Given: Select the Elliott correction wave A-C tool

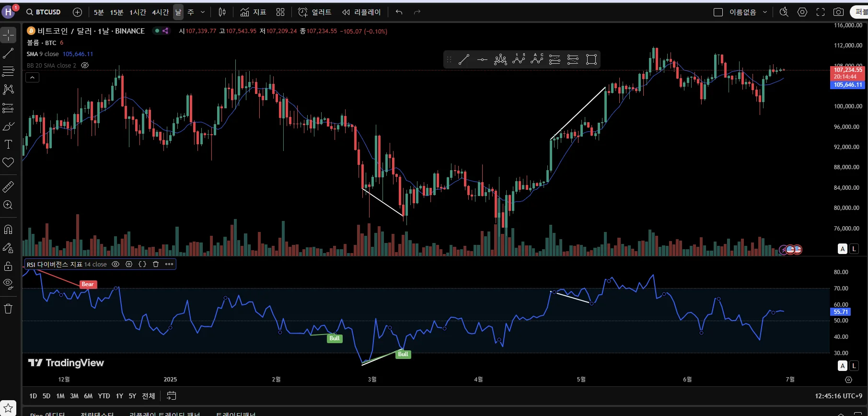Looking at the screenshot, I should (x=537, y=59).
